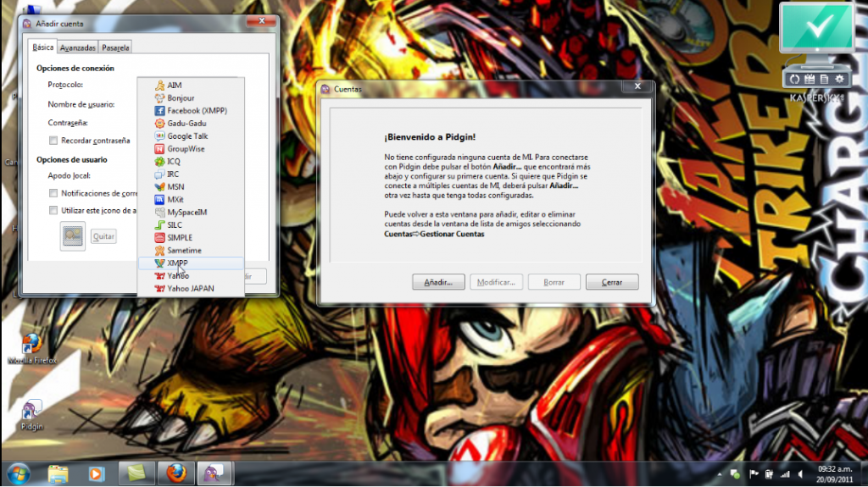Click the Borrar button
Screen dimensions: 868x487
[554, 282]
